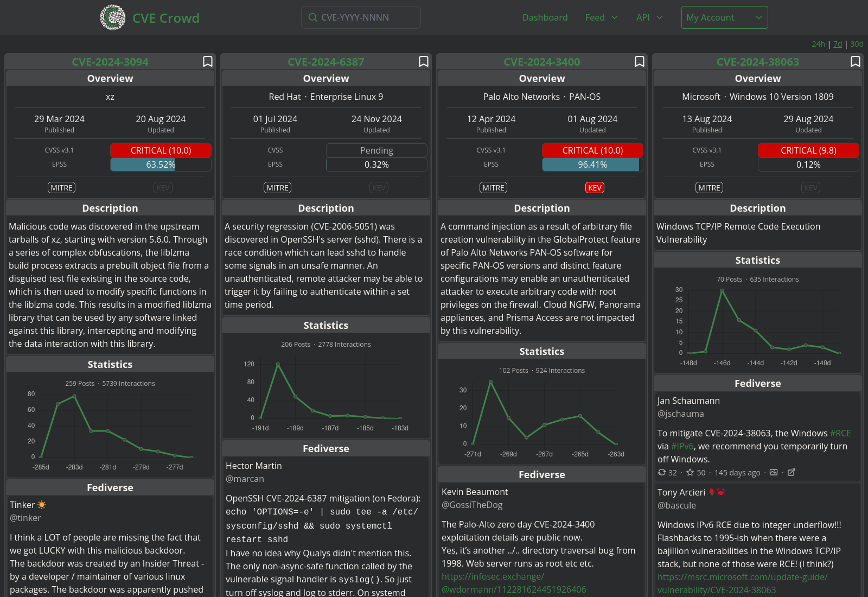Image resolution: width=868 pixels, height=597 pixels.
Task: Click the CRITICAL (9.8) badge
Action: pyautogui.click(x=808, y=150)
